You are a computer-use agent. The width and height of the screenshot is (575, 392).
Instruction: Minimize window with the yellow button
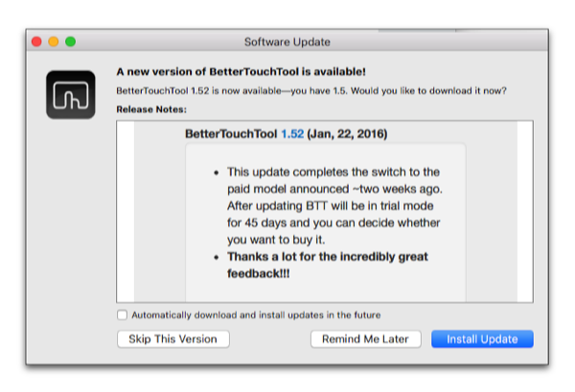[54, 42]
